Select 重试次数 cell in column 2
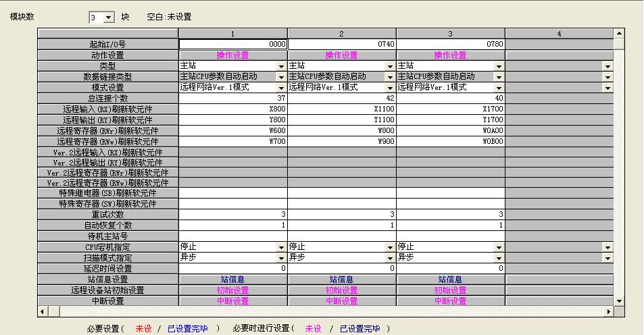Screen dimensions: 644x335 pyautogui.click(x=341, y=214)
